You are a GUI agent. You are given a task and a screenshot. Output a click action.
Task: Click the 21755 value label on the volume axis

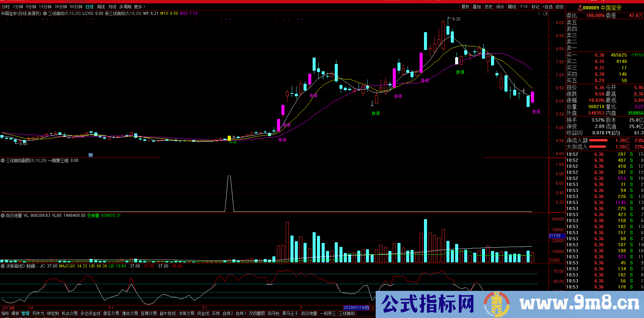click(x=555, y=236)
